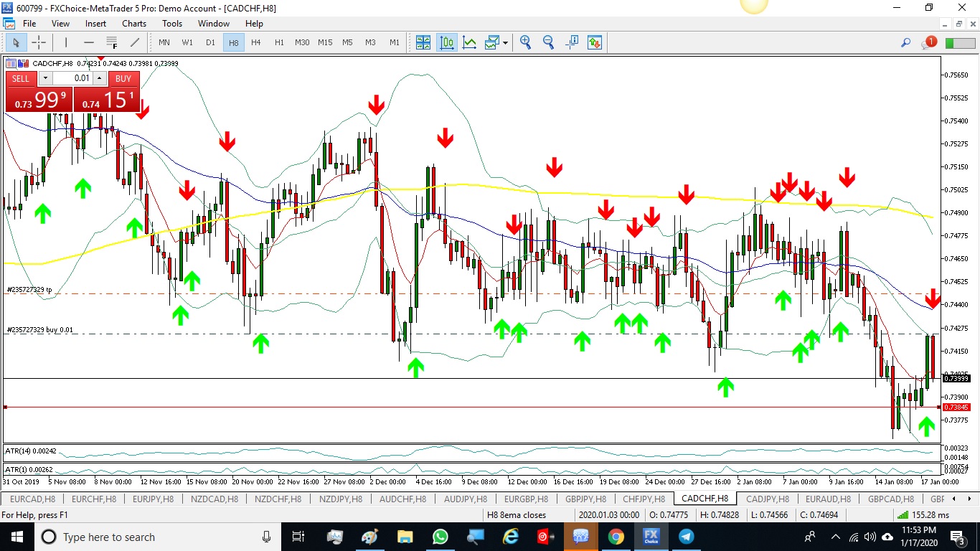Screen dimensions: 980x551
Task: Open the View menu
Action: pos(60,24)
